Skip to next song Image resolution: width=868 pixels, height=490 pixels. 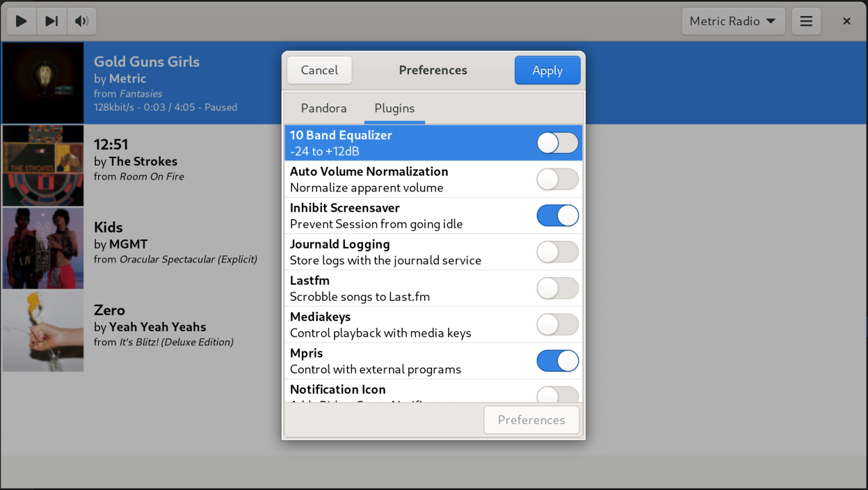click(x=51, y=21)
